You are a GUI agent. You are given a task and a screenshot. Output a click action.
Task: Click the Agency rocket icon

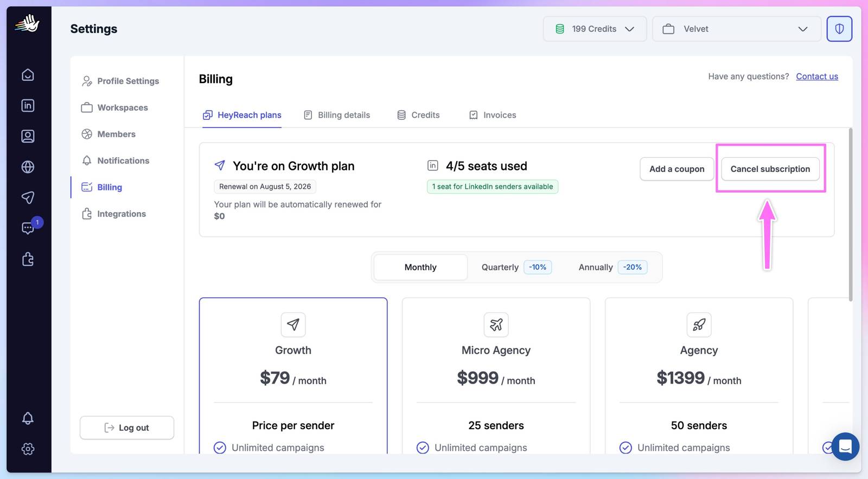tap(699, 324)
